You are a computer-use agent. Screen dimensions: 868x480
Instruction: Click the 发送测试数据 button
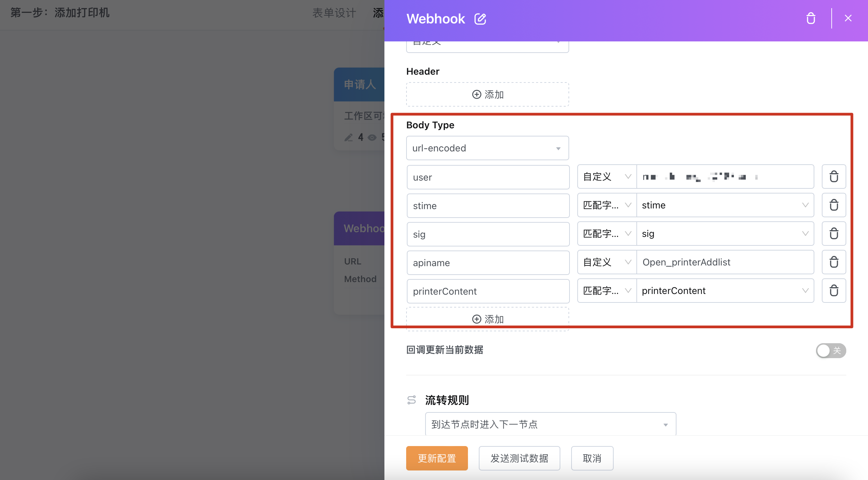519,458
